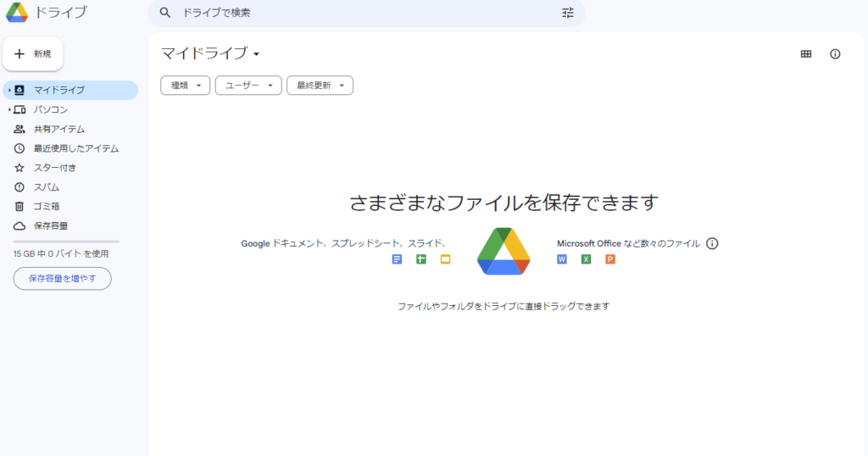Click the Microsoft Word icon
Screen dimensions: 868x456
coord(562,259)
